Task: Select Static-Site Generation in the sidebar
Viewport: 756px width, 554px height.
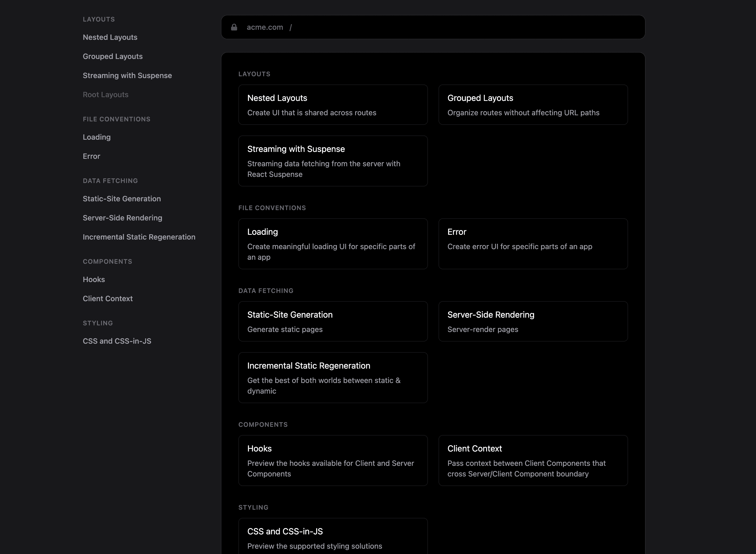Action: point(122,199)
